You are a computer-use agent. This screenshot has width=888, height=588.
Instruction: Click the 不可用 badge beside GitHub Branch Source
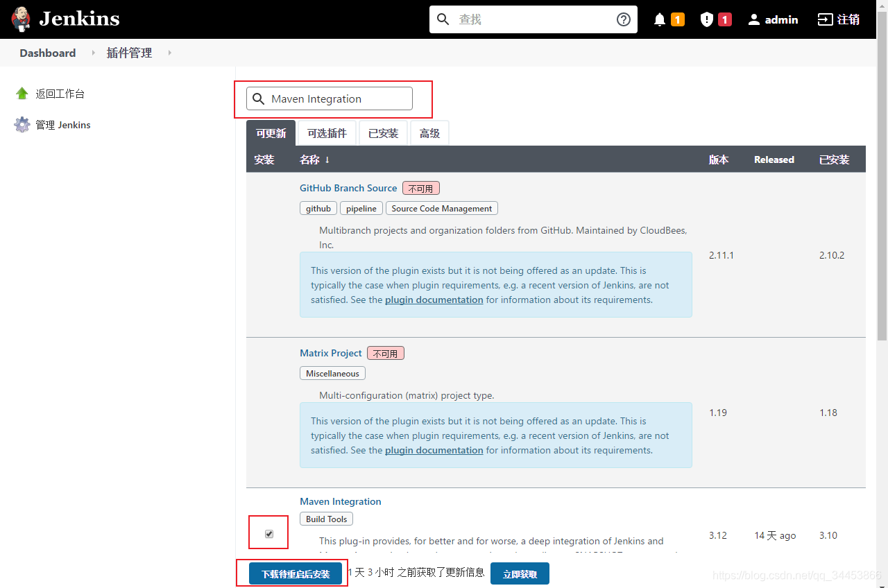pos(421,189)
